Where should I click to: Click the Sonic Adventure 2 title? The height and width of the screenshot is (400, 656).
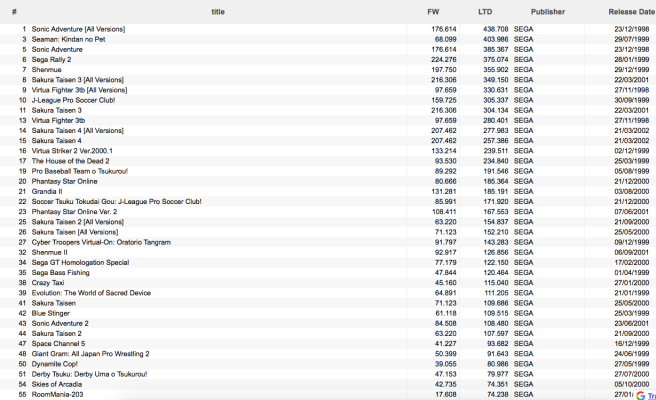pos(60,323)
